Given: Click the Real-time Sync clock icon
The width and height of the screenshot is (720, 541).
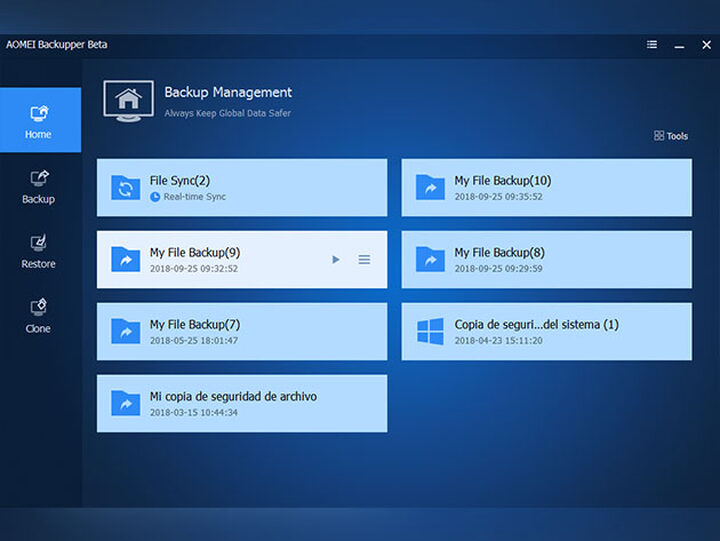Looking at the screenshot, I should tap(155, 197).
